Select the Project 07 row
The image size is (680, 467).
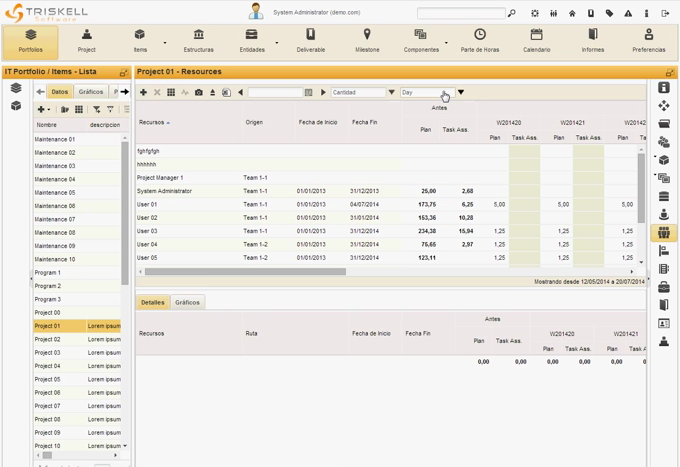coord(78,406)
